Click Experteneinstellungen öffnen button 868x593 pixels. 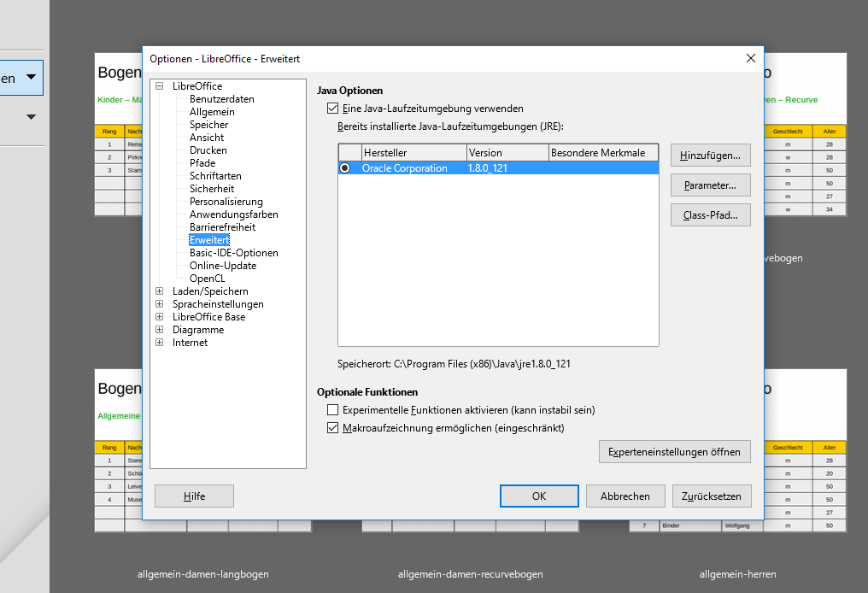coord(674,452)
